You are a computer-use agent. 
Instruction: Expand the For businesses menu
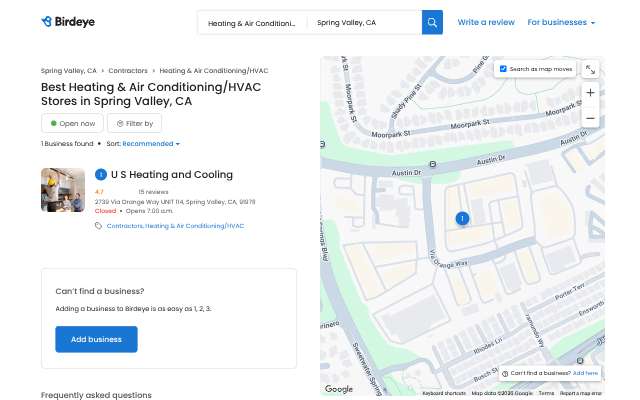click(x=561, y=22)
